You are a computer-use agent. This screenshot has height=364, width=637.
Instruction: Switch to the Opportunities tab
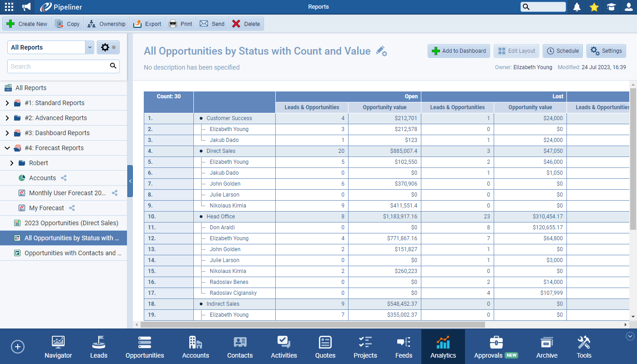point(145,347)
